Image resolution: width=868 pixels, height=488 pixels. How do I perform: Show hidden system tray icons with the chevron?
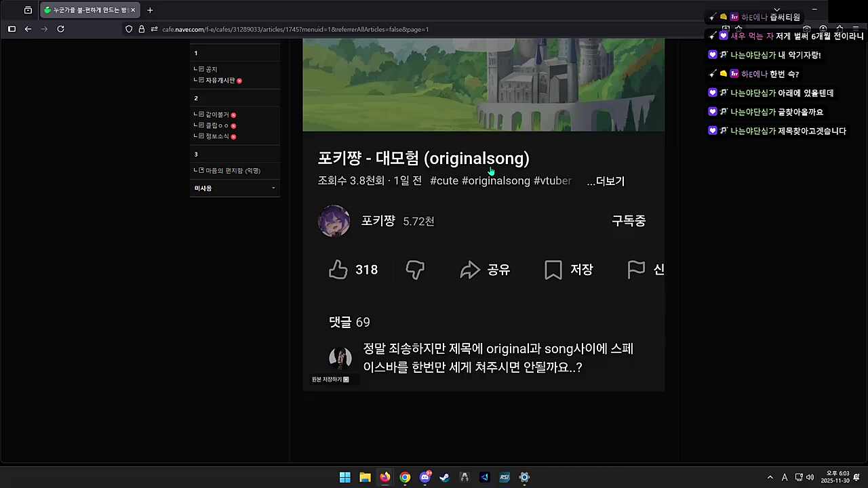770,477
